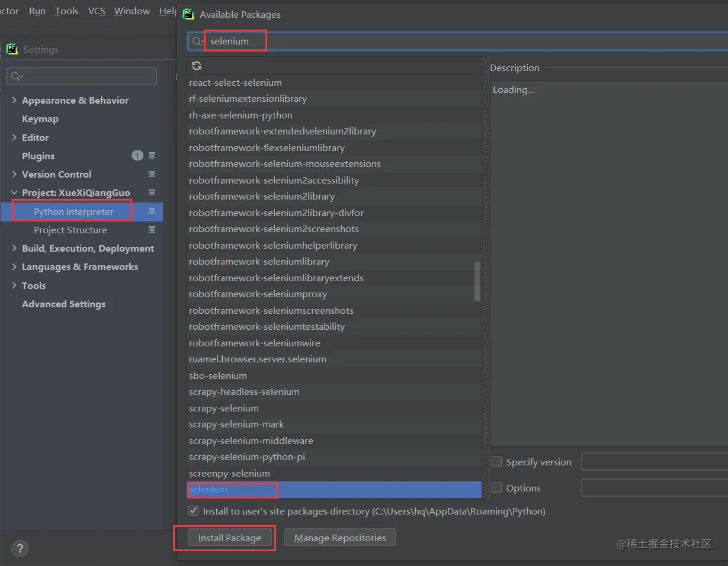Expand the Tools settings section

click(14, 285)
